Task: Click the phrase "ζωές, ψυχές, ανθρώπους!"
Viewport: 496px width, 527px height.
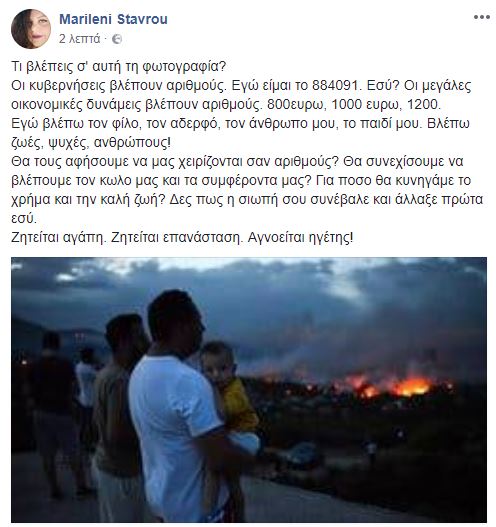Action: [x=91, y=143]
